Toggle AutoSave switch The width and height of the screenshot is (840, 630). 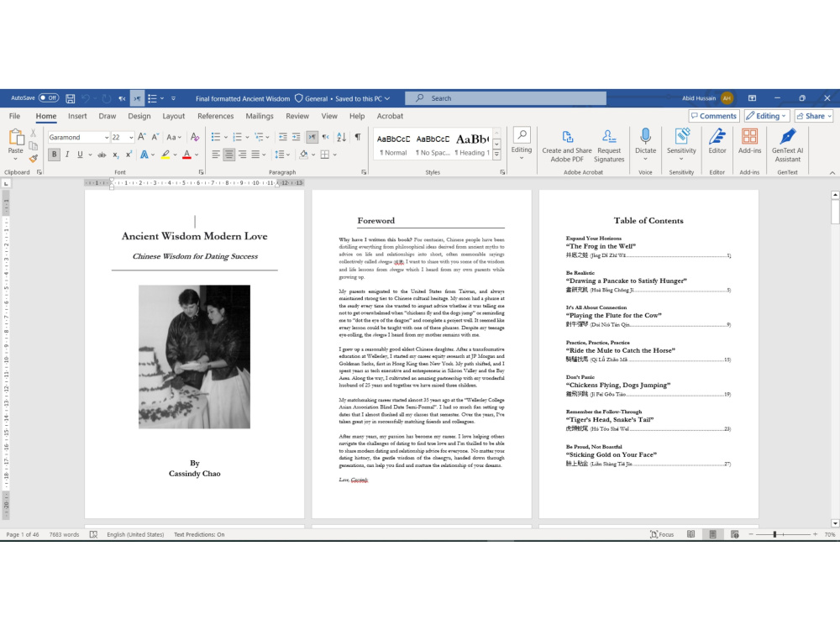point(49,98)
